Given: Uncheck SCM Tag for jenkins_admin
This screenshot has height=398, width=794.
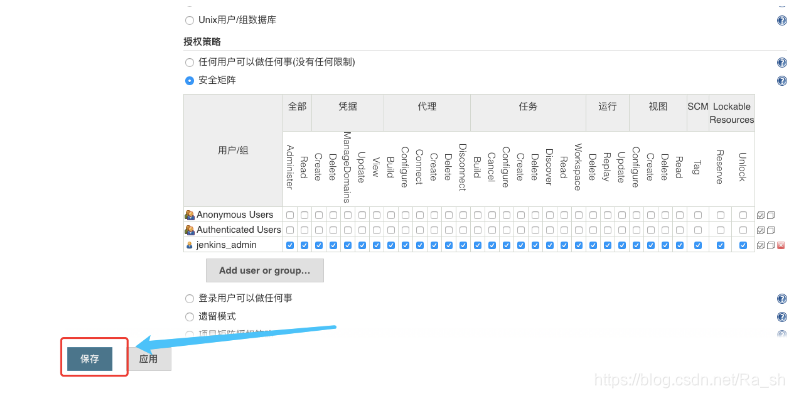Looking at the screenshot, I should [698, 245].
